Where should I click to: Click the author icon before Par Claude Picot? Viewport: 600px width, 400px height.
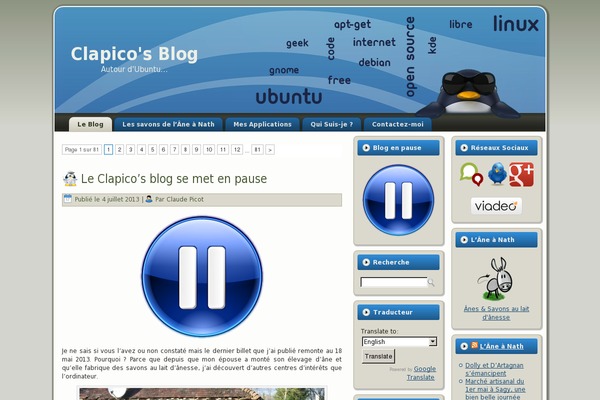click(149, 199)
